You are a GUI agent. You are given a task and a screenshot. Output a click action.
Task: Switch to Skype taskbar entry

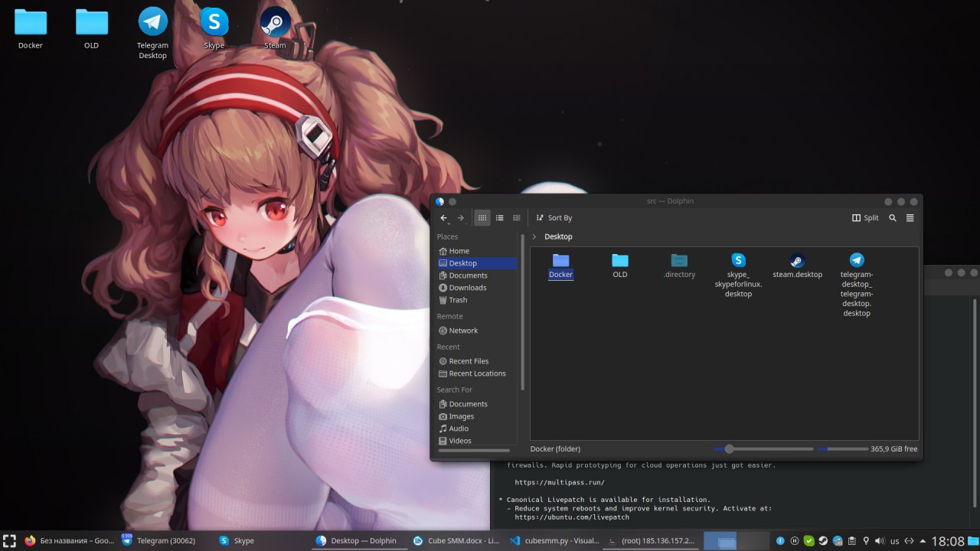point(261,541)
